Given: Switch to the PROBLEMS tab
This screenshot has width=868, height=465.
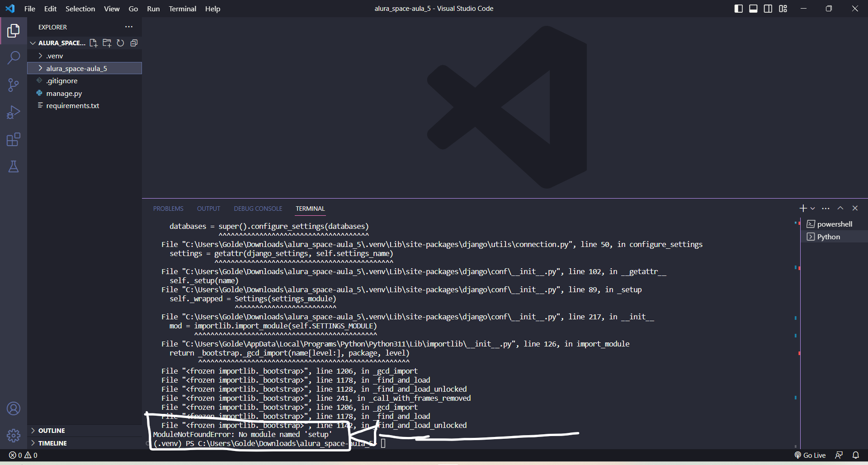Looking at the screenshot, I should (x=168, y=209).
